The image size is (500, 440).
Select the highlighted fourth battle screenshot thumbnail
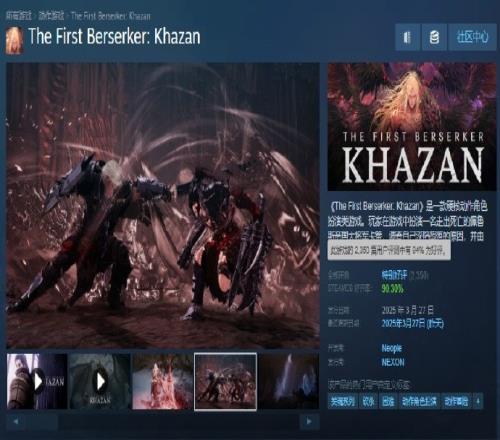[226, 381]
